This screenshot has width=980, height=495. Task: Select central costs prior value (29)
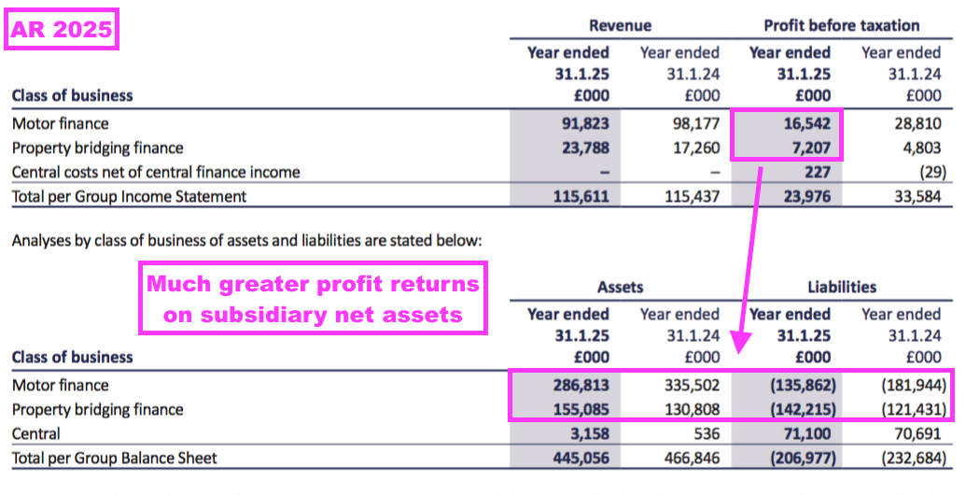[x=931, y=172]
